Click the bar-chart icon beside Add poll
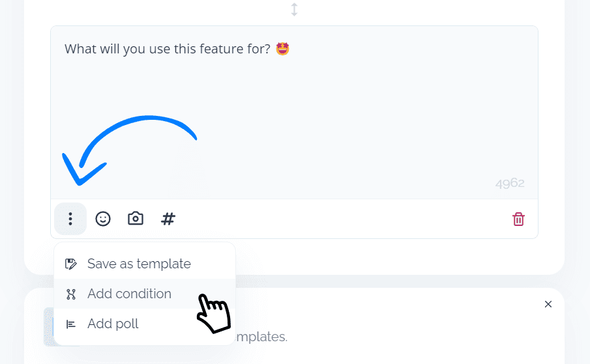 [x=71, y=324]
